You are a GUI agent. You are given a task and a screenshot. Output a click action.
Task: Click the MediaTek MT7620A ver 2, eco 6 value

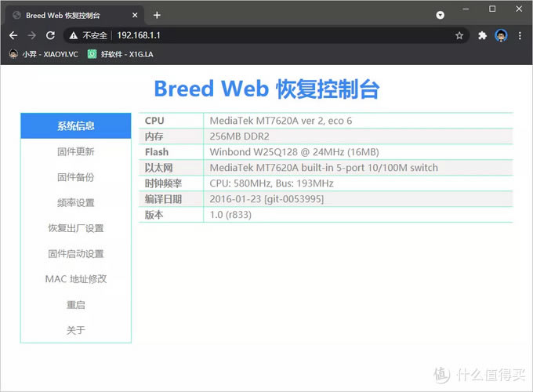(281, 121)
